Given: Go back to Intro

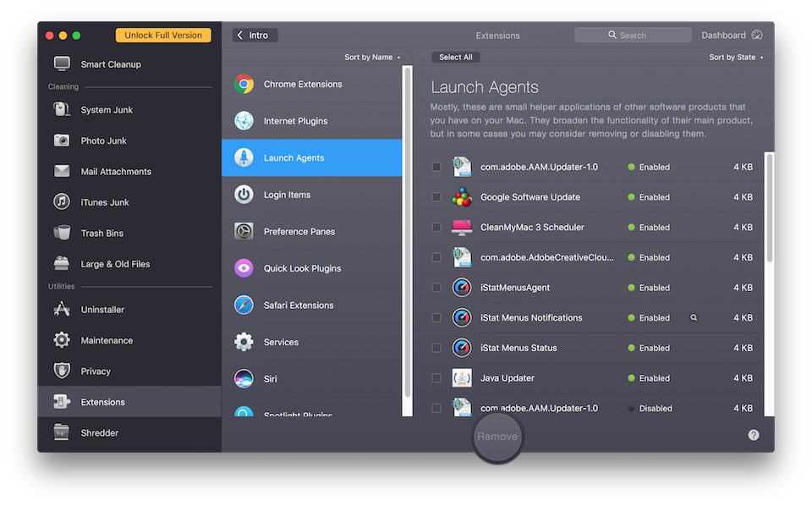Looking at the screenshot, I should (x=255, y=35).
